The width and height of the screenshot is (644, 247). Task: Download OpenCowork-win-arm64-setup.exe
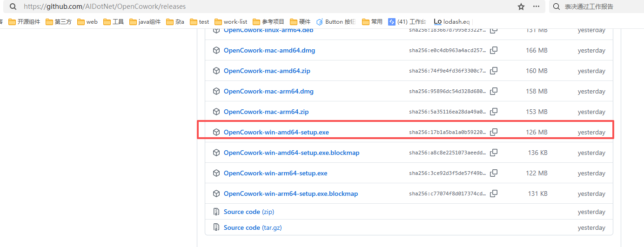coord(275,173)
